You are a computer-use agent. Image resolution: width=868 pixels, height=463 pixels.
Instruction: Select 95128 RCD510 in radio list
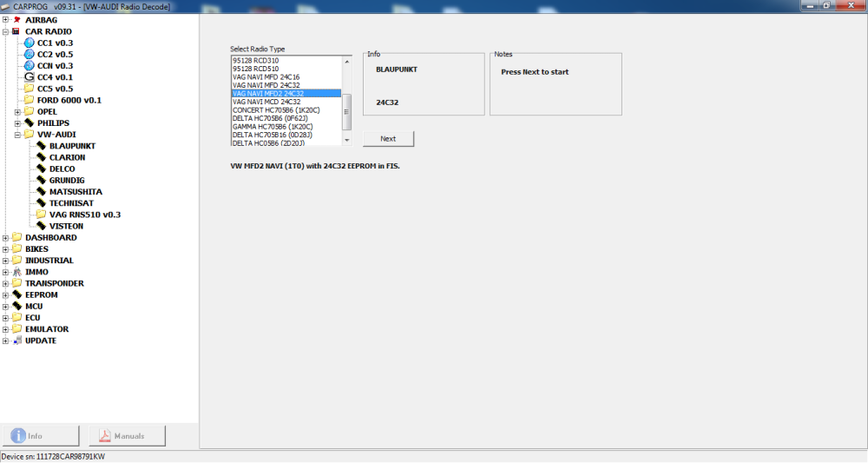coord(286,69)
